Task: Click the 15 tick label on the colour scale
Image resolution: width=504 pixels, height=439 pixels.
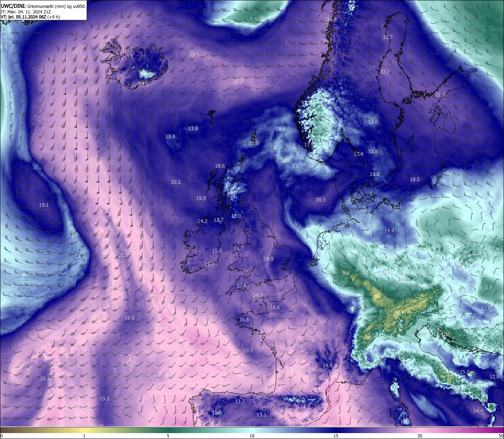Action: [336, 436]
